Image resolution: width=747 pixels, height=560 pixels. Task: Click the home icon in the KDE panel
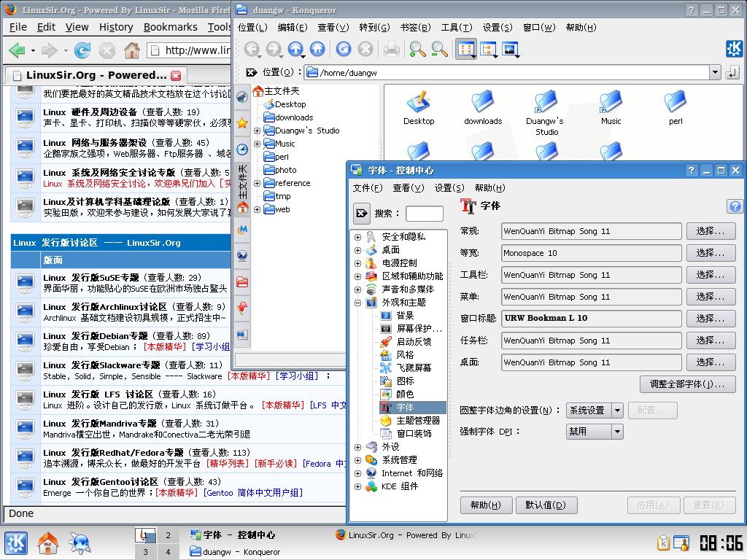tap(48, 543)
